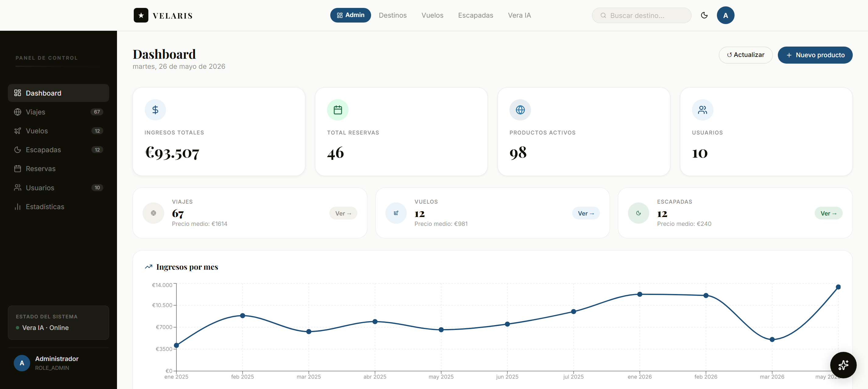Click Ver link on Escapadas card
Screen dimensions: 868x389
(x=828, y=213)
